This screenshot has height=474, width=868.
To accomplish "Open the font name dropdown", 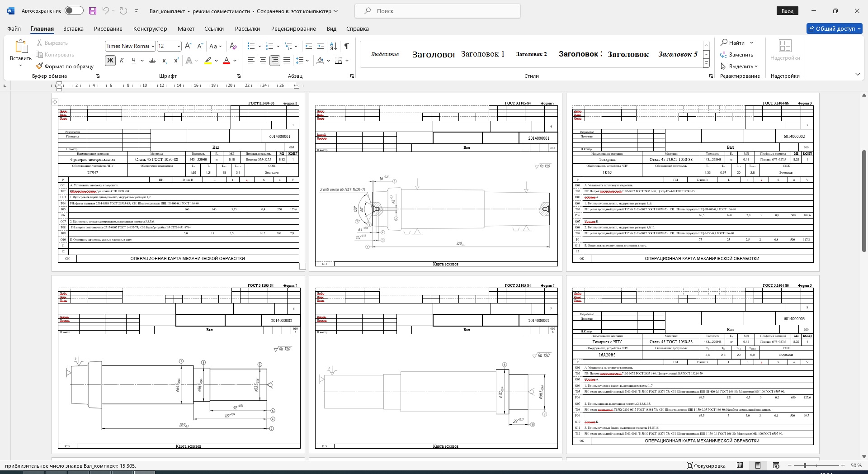I will click(153, 46).
